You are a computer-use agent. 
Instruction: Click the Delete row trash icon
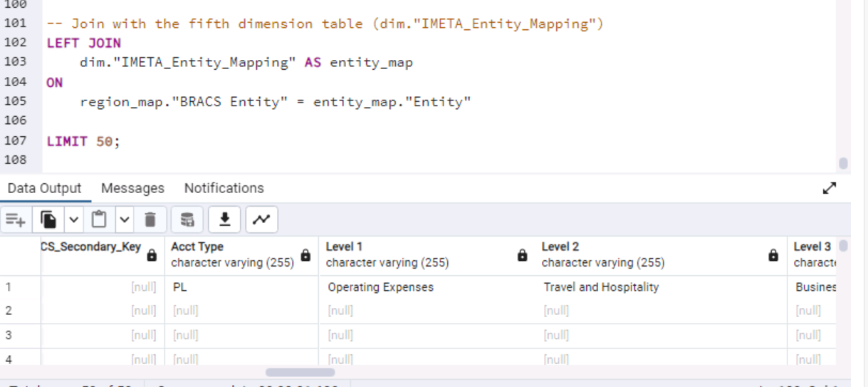pyautogui.click(x=150, y=220)
